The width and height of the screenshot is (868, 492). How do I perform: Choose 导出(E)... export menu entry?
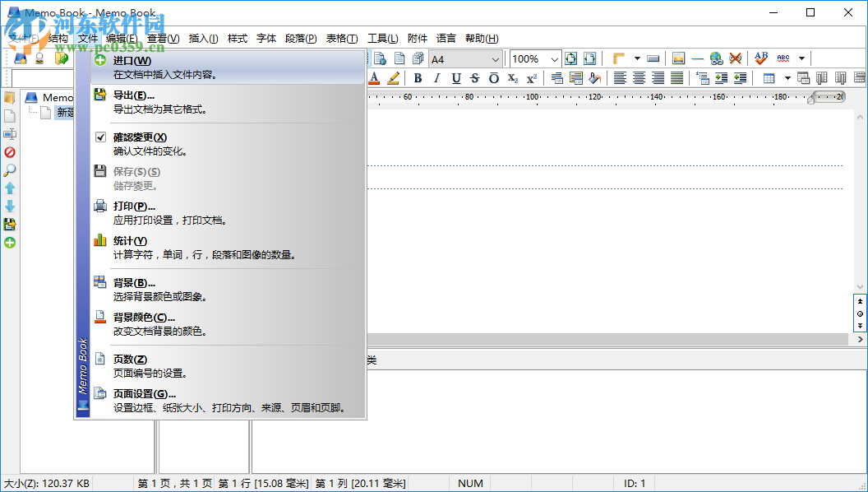(228, 102)
